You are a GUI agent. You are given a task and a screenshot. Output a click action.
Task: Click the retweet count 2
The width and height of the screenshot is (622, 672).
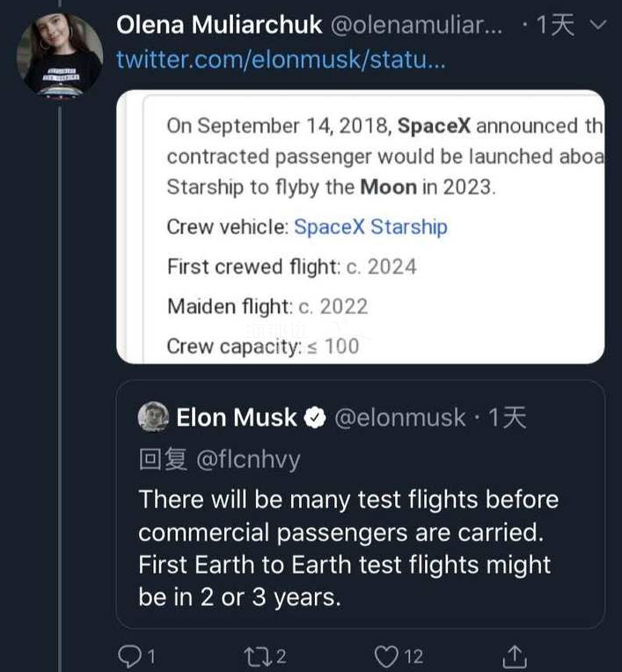coord(281,656)
